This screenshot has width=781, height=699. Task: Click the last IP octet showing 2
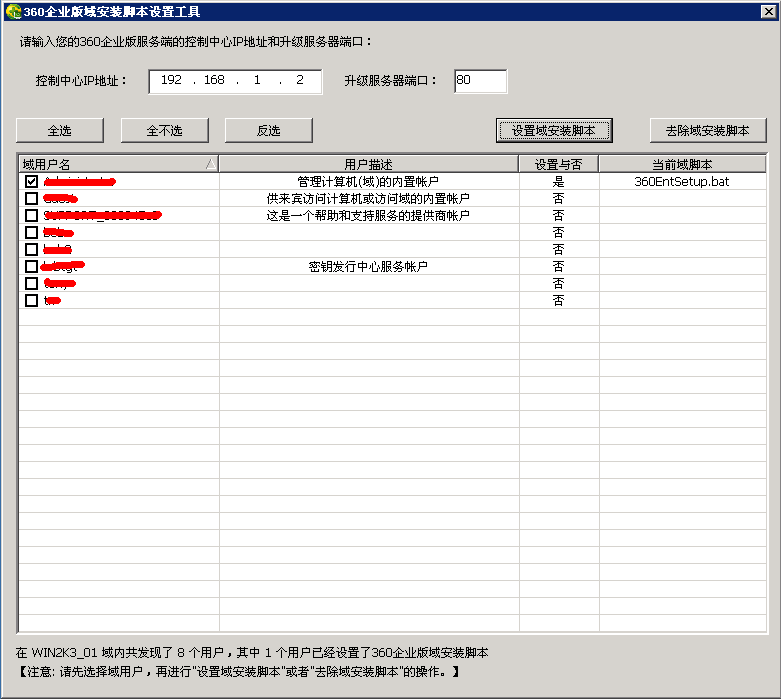click(x=300, y=81)
